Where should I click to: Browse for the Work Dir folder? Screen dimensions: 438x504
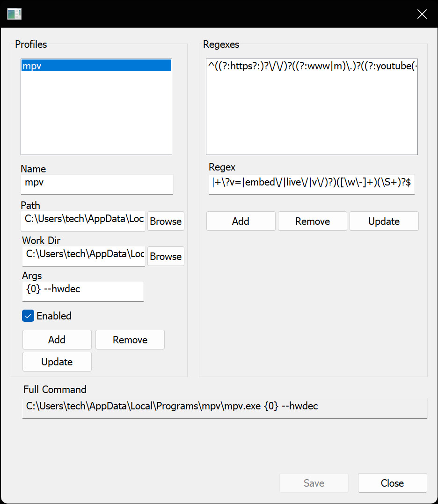click(166, 256)
